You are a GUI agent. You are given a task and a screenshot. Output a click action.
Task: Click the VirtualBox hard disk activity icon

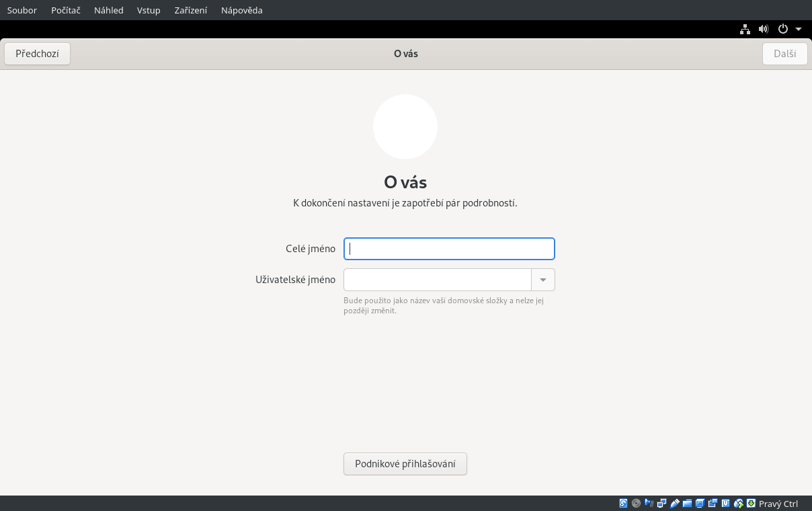click(623, 503)
